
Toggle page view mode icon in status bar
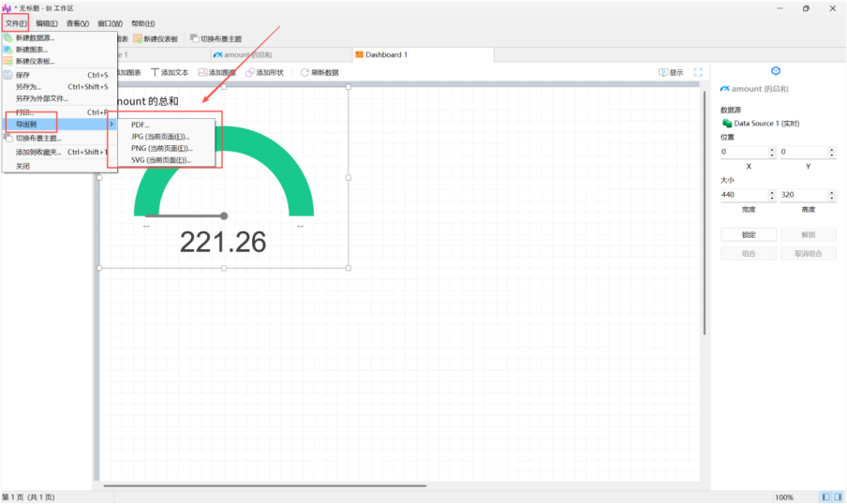tap(826, 497)
